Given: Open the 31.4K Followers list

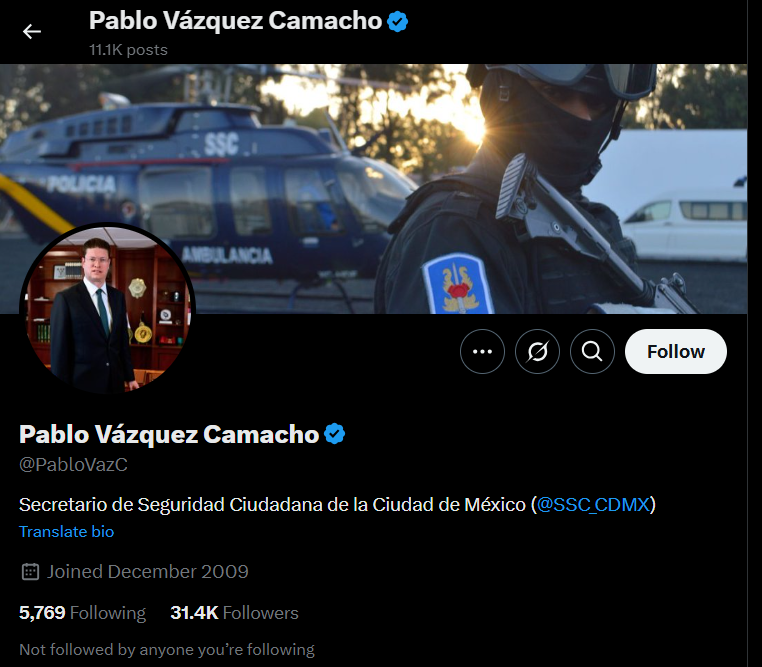Looking at the screenshot, I should (234, 613).
